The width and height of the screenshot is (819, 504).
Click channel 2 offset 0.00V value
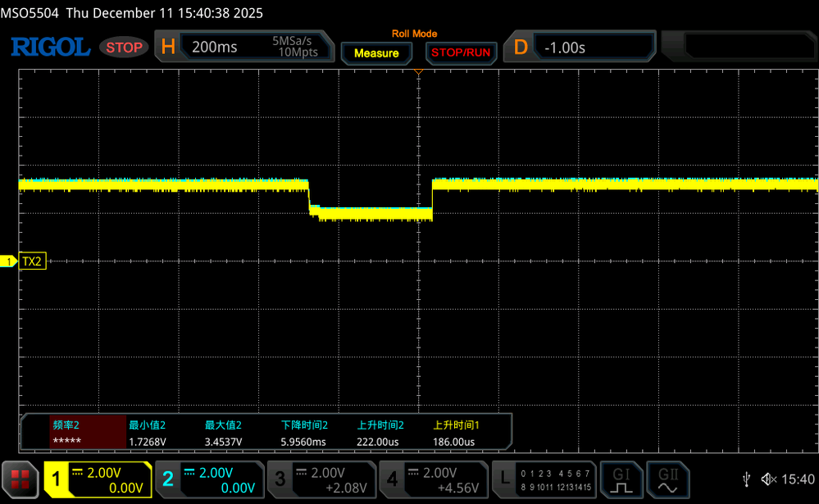click(238, 488)
